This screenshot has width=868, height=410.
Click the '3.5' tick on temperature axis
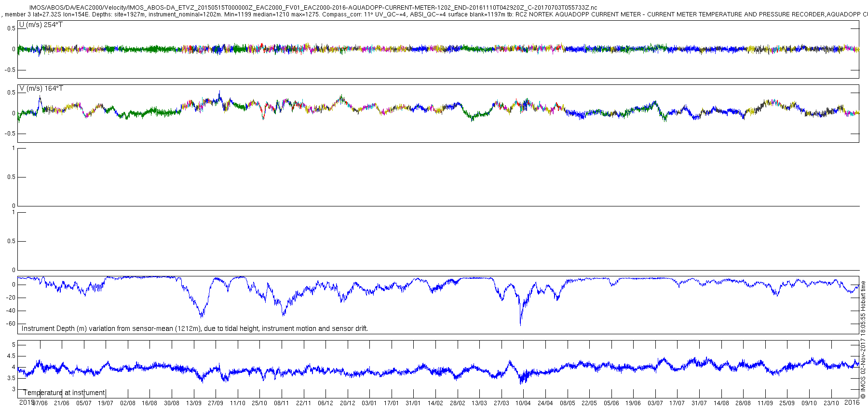click(x=11, y=378)
